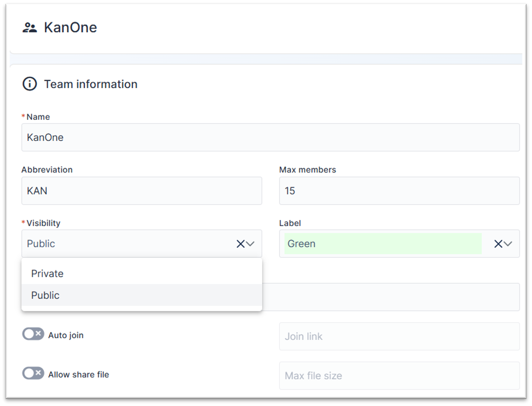Clear the Green label using the X icon
Viewport: 532px width, 406px height.
coord(498,244)
